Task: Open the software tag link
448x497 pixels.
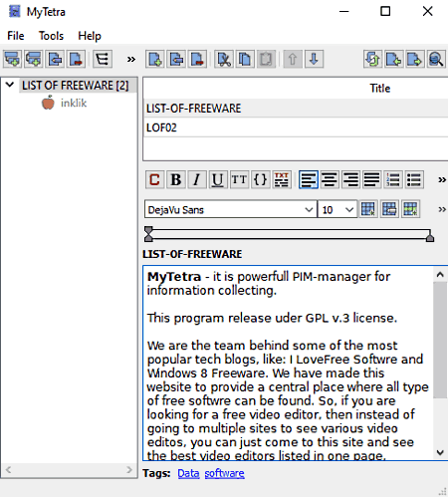Action: [x=225, y=473]
